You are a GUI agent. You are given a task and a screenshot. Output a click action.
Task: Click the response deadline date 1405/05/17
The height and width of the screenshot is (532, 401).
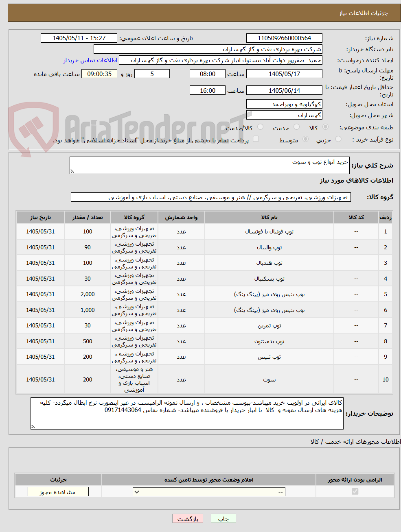284,74
